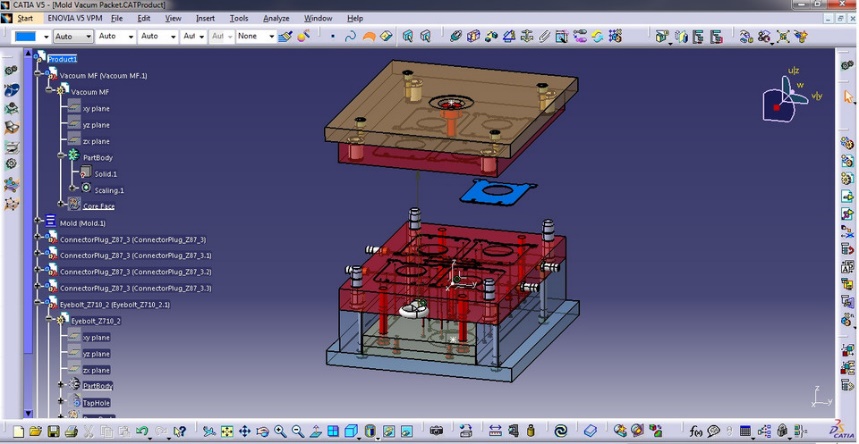This screenshot has height=444, width=859.
Task: Select the Pan view tool
Action: (245, 432)
